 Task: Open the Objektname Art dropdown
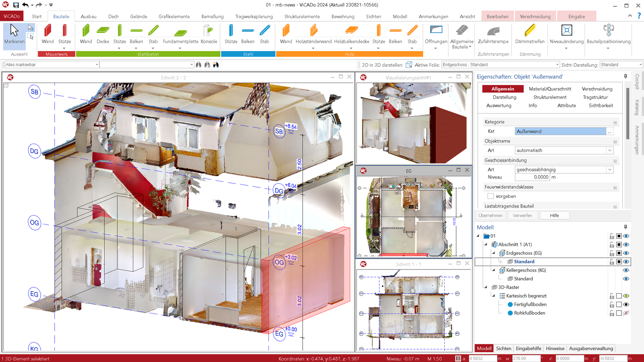point(610,150)
